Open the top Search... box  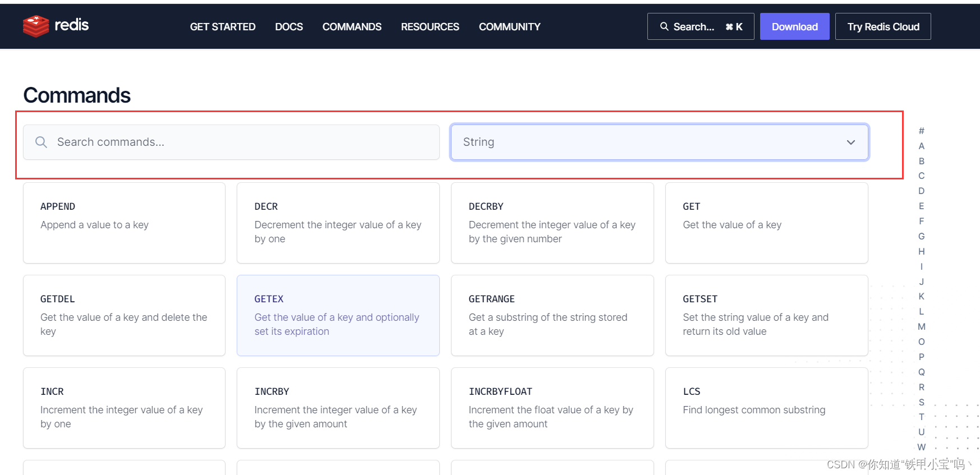coord(701,26)
